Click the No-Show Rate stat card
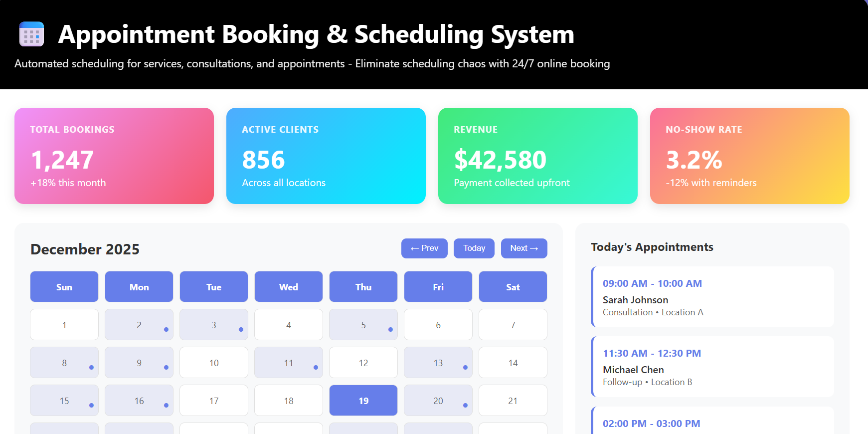Viewport: 868px width, 434px height. coord(749,156)
